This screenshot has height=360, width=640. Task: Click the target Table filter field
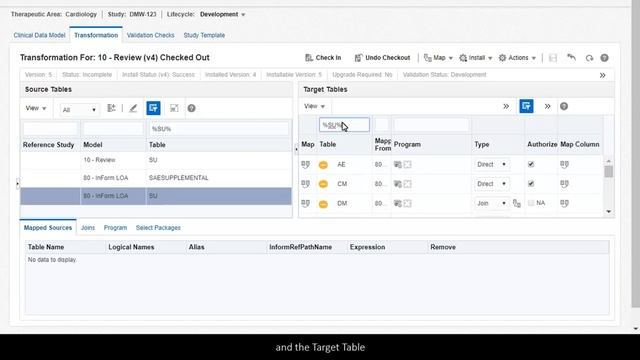coord(344,124)
